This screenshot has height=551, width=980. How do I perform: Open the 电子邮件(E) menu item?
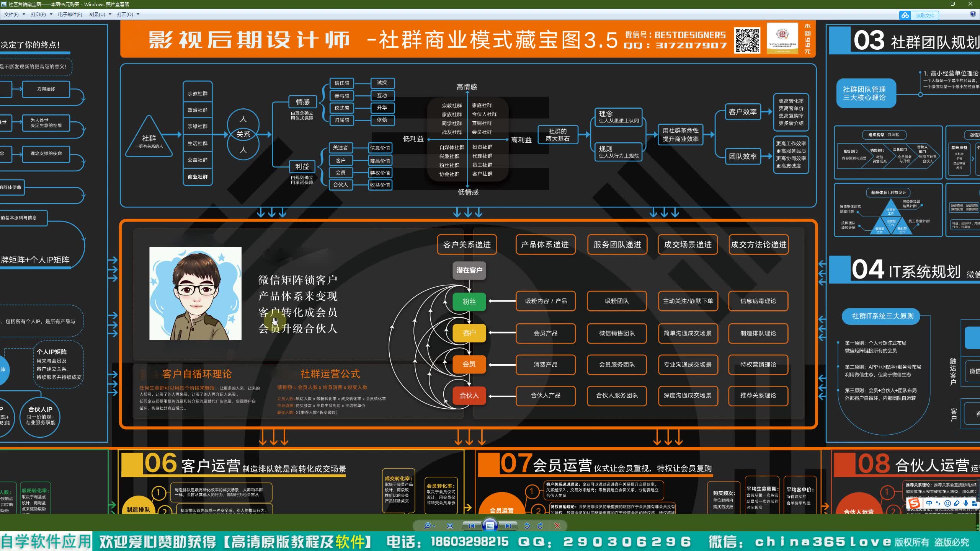[70, 14]
